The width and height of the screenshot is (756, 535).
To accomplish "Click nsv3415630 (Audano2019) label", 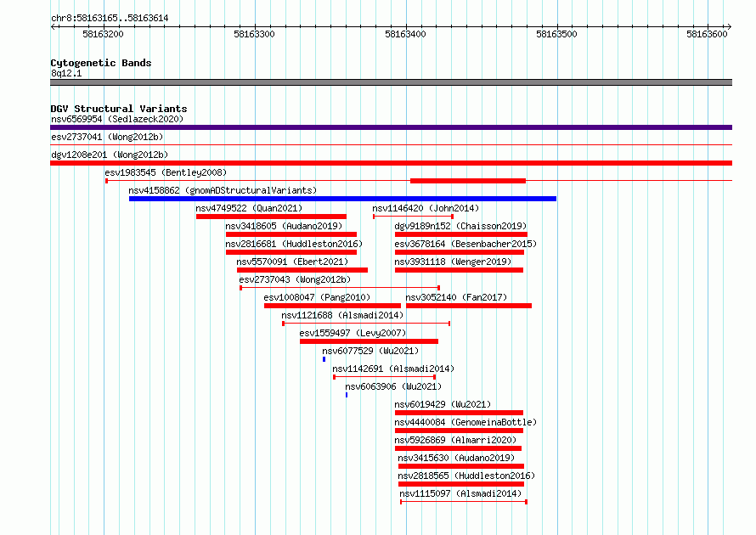I will pyautogui.click(x=456, y=458).
